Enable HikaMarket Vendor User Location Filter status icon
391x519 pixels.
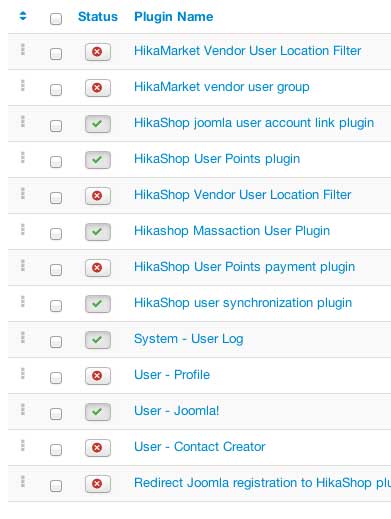click(x=98, y=52)
